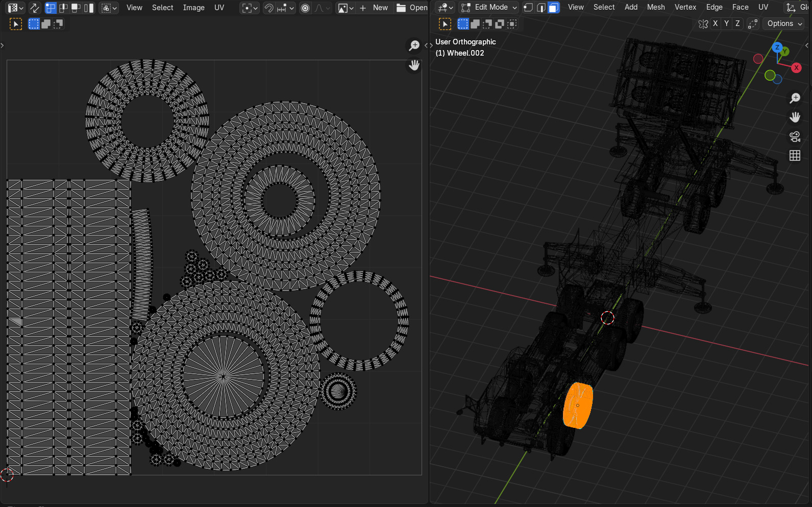The width and height of the screenshot is (812, 507).
Task: Click the mesh symmetry butterfly icon
Action: pyautogui.click(x=703, y=24)
